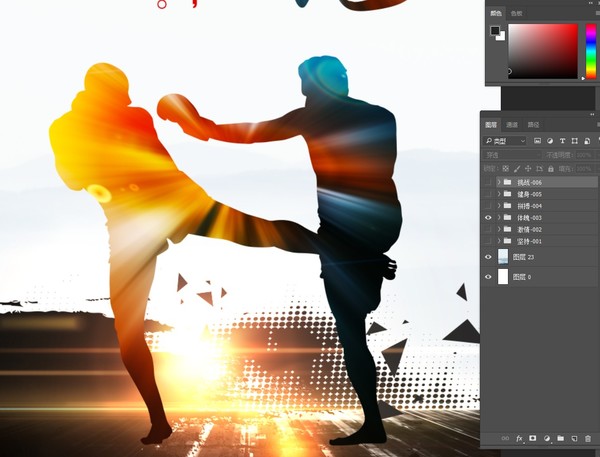Click the lock all padlock icon
The width and height of the screenshot is (600, 457).
(x=551, y=168)
